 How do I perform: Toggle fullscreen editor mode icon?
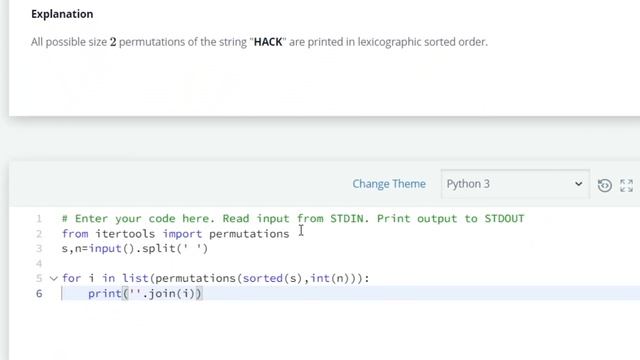[x=626, y=185]
